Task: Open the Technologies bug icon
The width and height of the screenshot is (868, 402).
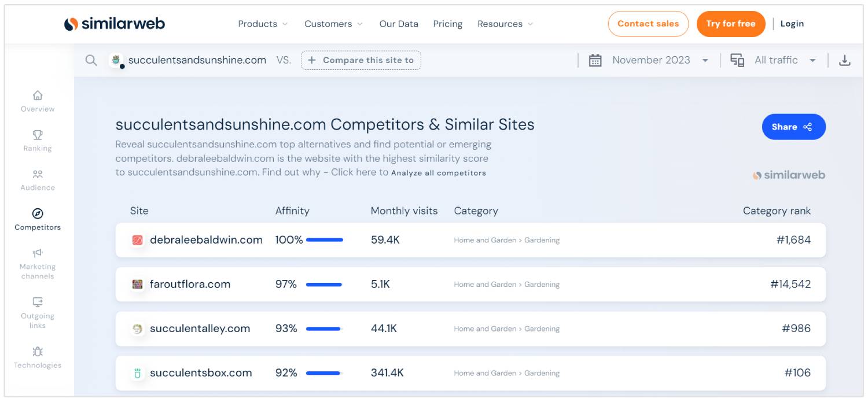Action: (38, 352)
